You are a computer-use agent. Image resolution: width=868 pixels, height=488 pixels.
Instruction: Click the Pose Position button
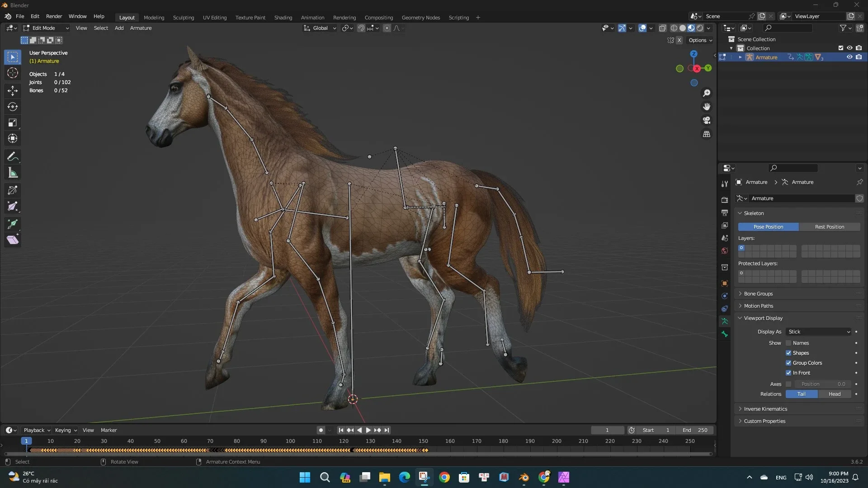pyautogui.click(x=768, y=227)
